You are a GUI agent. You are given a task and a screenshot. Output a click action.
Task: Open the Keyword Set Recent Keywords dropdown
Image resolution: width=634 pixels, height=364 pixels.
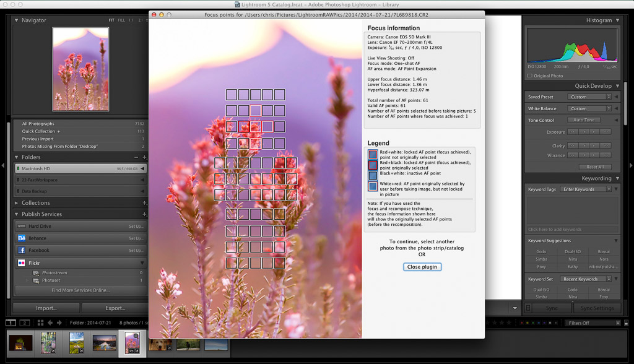point(586,279)
